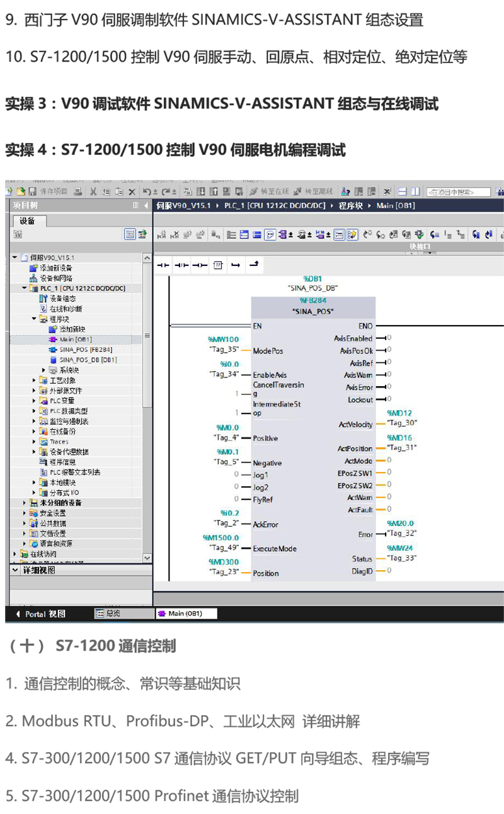
Task: Click the %MW100 ModePos operand
Action: [224, 339]
